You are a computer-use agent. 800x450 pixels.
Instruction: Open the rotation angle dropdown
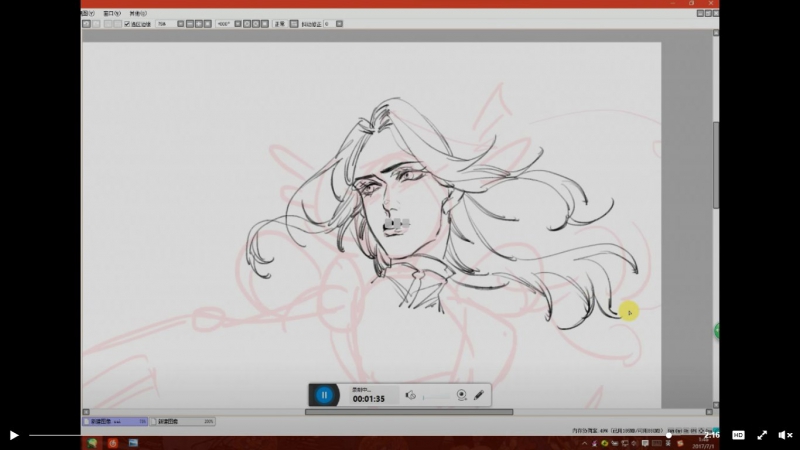(238, 24)
